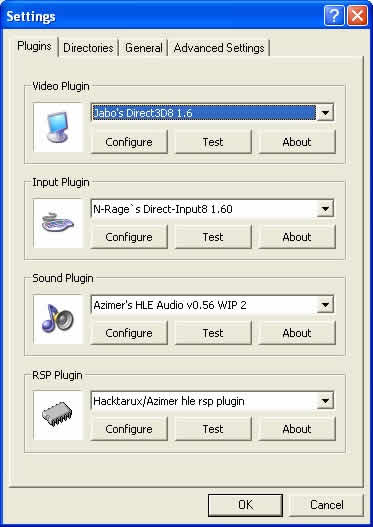Click the Input Plugin controller icon
This screenshot has height=527, width=373.
pos(58,223)
